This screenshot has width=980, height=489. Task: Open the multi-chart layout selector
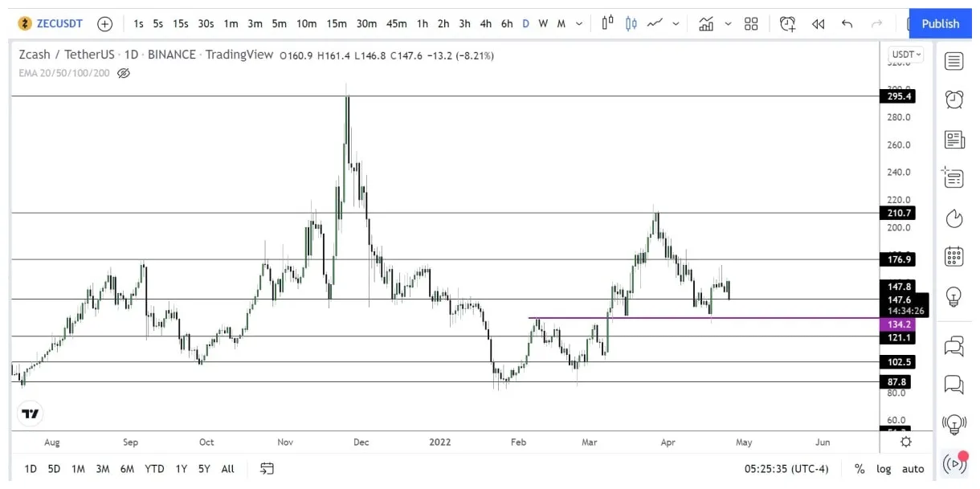(751, 23)
